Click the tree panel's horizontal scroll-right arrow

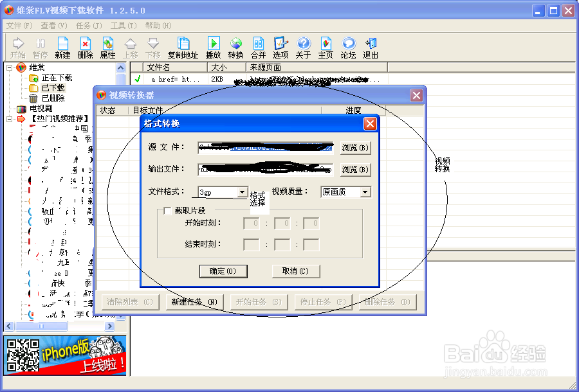[x=109, y=326]
